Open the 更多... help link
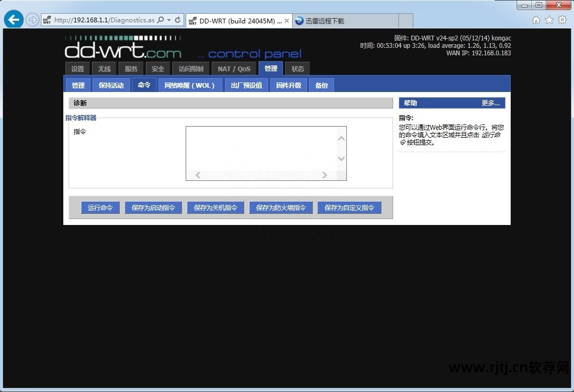The height and width of the screenshot is (392, 574). 490,103
